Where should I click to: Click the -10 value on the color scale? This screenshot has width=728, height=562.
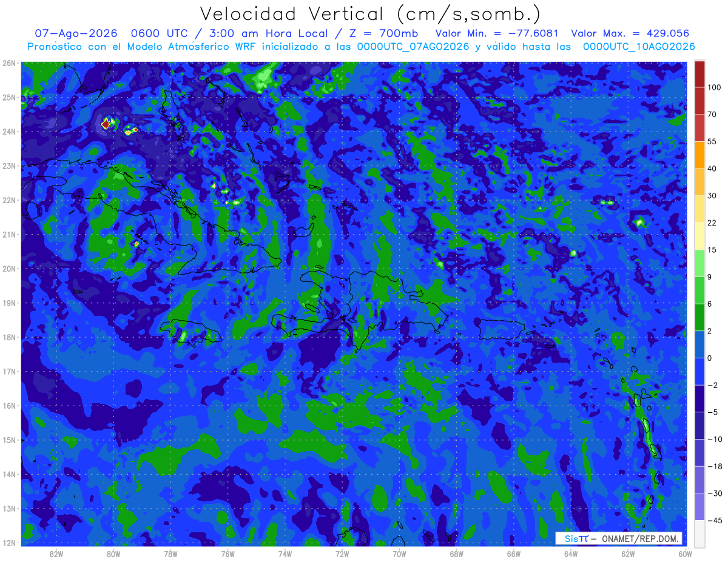714,439
